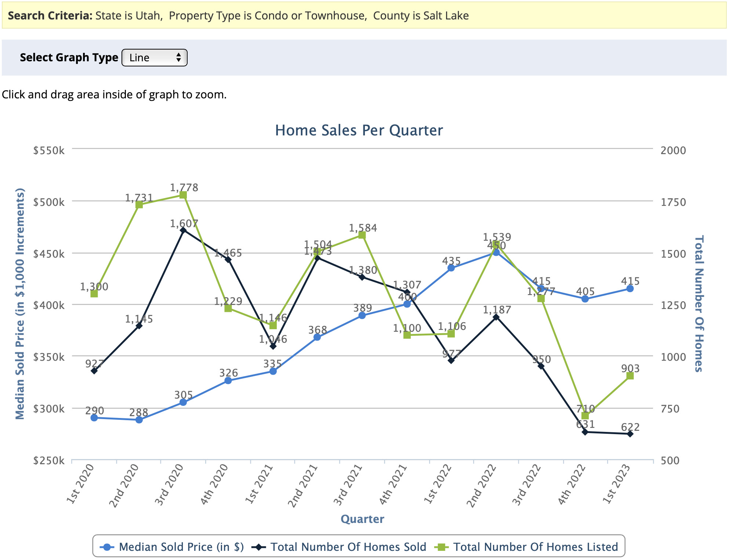Toggle Total Number Of Homes Sold series

pyautogui.click(x=339, y=547)
